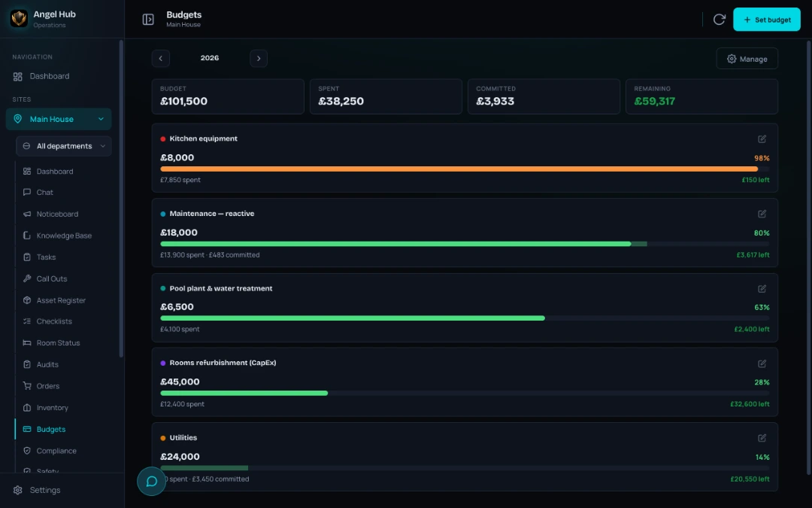This screenshot has width=812, height=508.
Task: Open the Manage settings button
Action: click(x=747, y=59)
